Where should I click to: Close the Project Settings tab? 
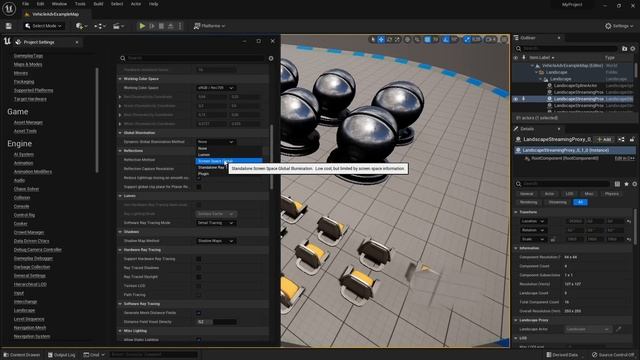pyautogui.click(x=77, y=42)
